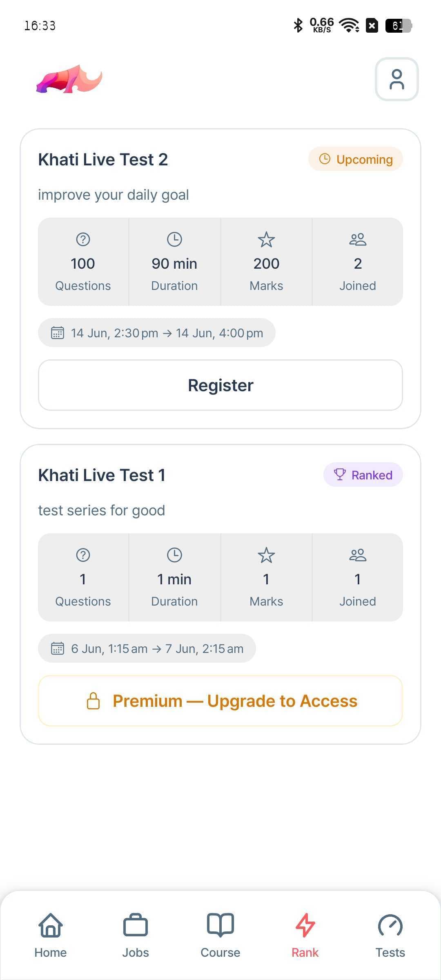
Task: Tap the 6 Jun schedule date chip
Action: 147,648
